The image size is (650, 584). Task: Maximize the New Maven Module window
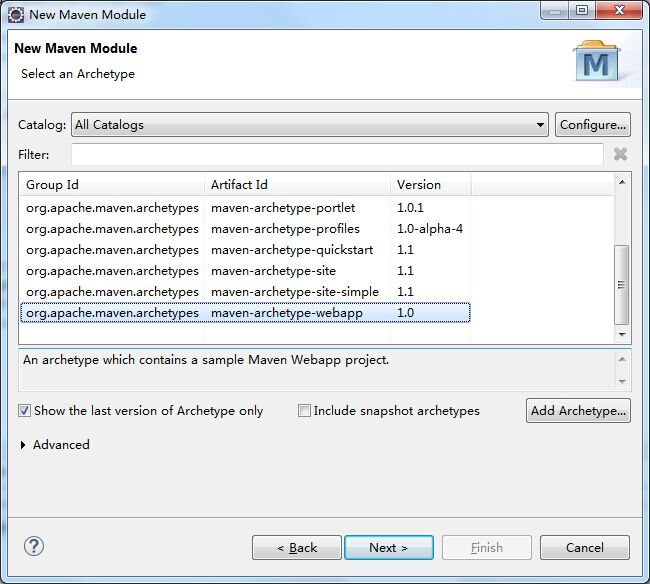coord(582,10)
